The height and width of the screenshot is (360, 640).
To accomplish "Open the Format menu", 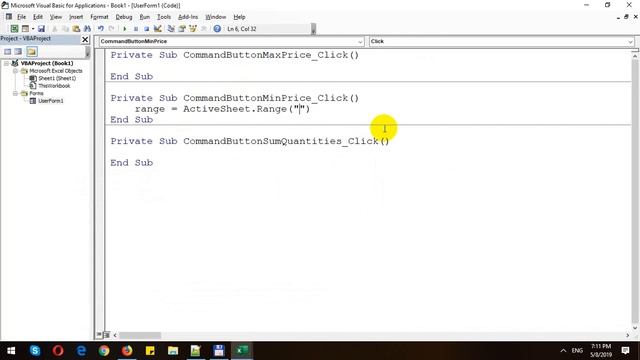I will tap(99, 17).
